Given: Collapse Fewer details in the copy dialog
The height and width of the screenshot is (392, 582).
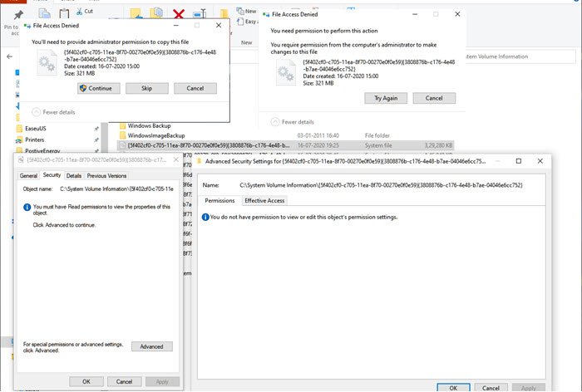Looking at the screenshot, I should click(53, 112).
